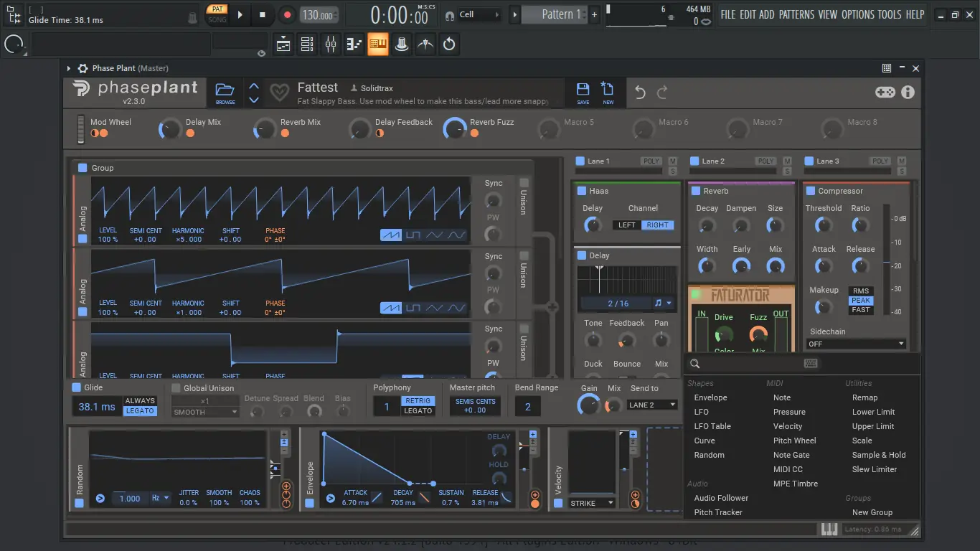Set Haas channel to LEFT

[627, 225]
